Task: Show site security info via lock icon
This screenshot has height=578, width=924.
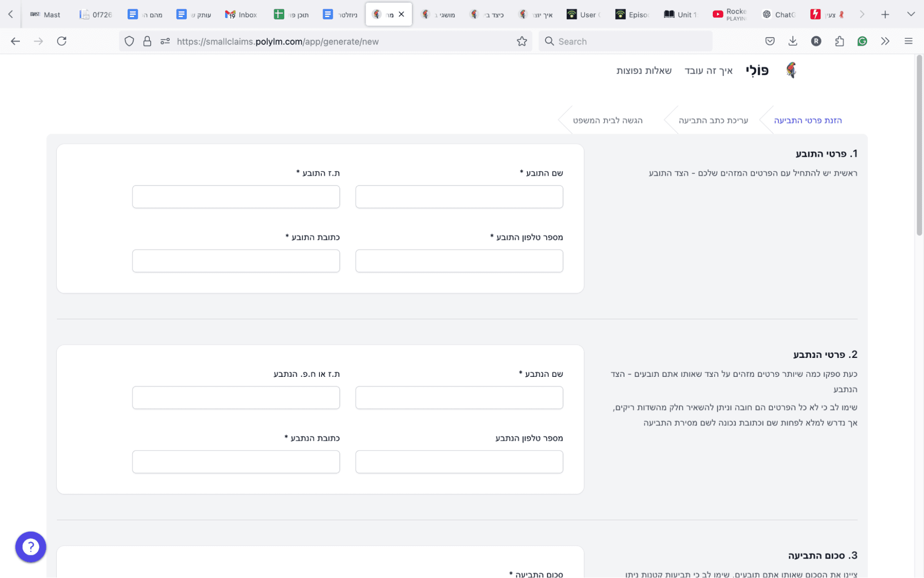Action: pyautogui.click(x=147, y=41)
